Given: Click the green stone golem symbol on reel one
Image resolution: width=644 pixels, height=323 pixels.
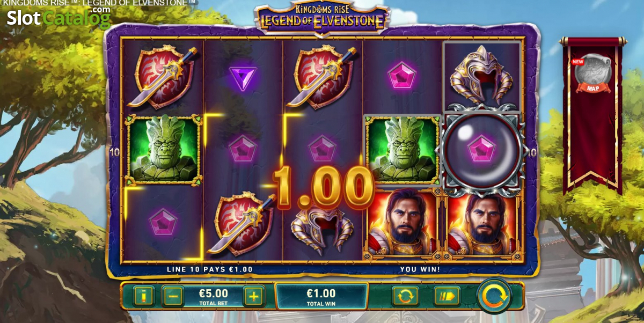Looking at the screenshot, I should pos(164,151).
